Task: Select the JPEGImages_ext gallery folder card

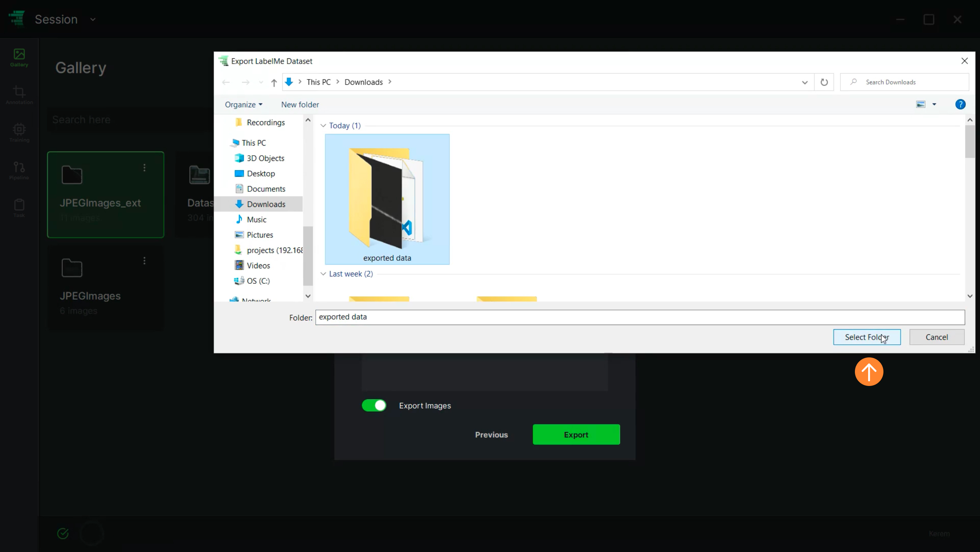Action: click(105, 195)
